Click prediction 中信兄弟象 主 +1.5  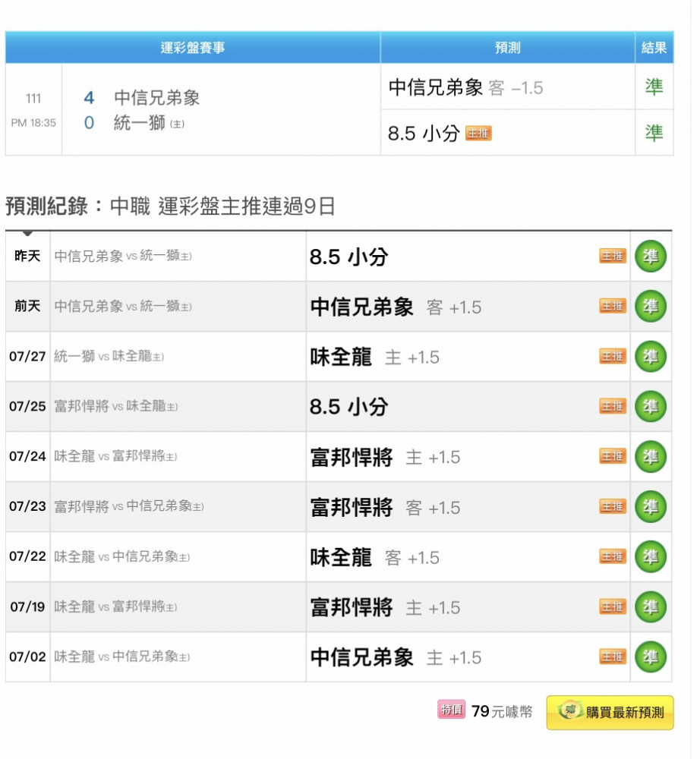396,657
